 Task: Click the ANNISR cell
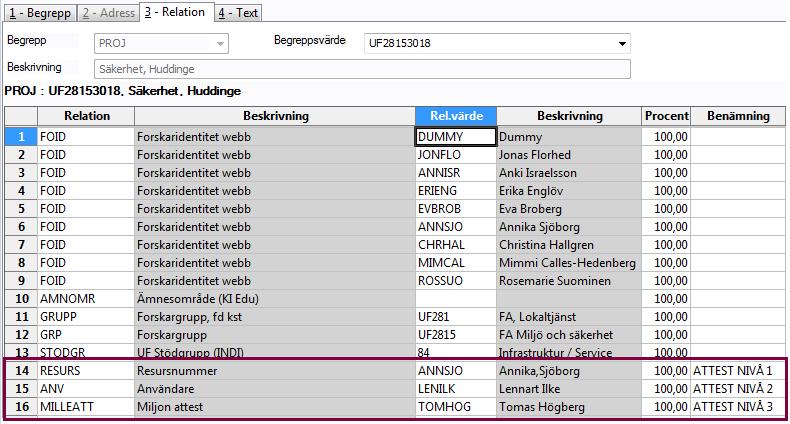coord(455,173)
